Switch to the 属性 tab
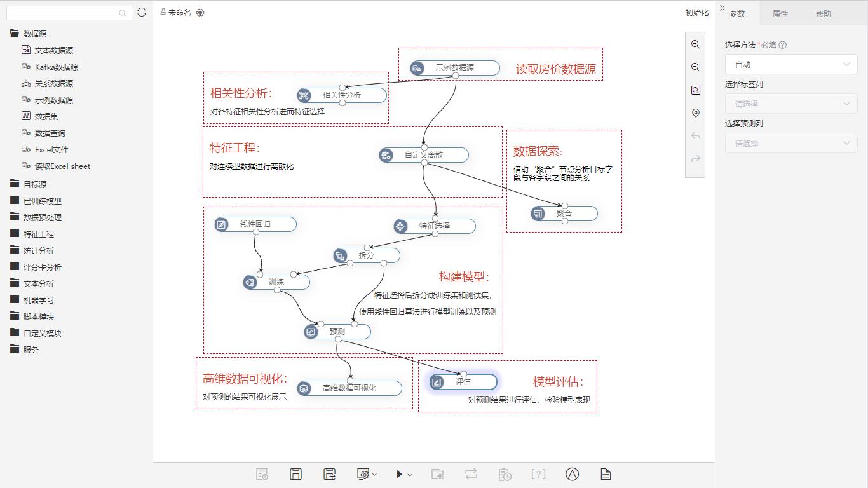868x488 pixels. (780, 13)
